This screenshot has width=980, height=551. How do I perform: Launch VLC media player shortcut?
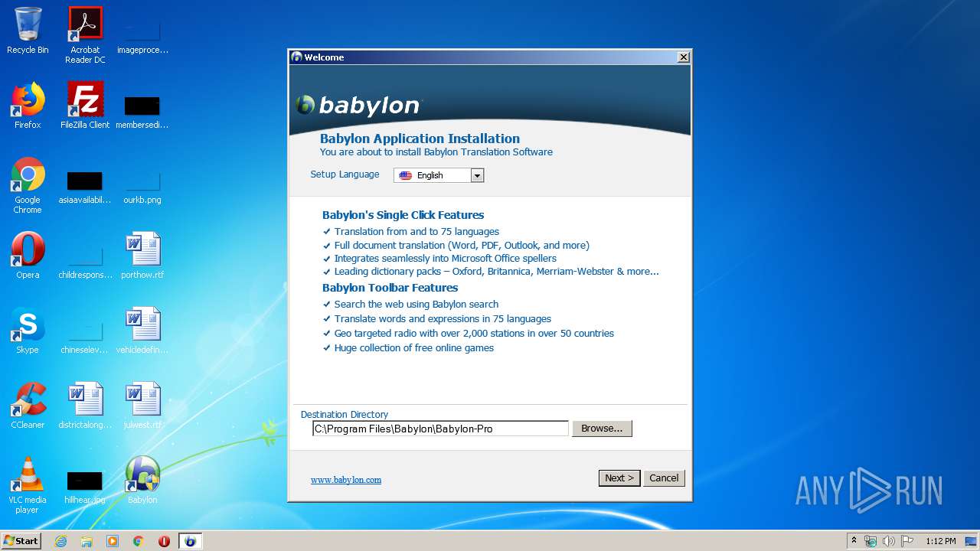coord(28,485)
